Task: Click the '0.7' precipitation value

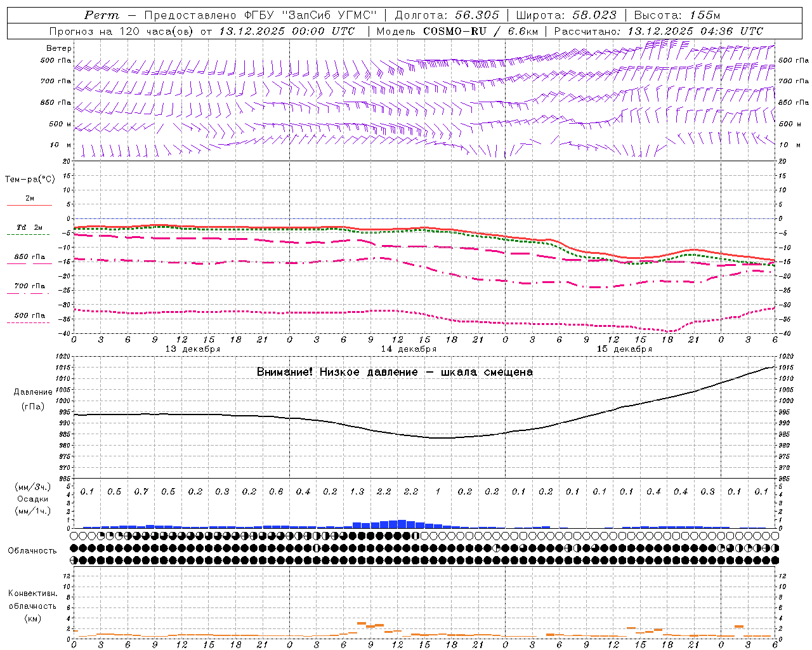Action: [x=141, y=491]
